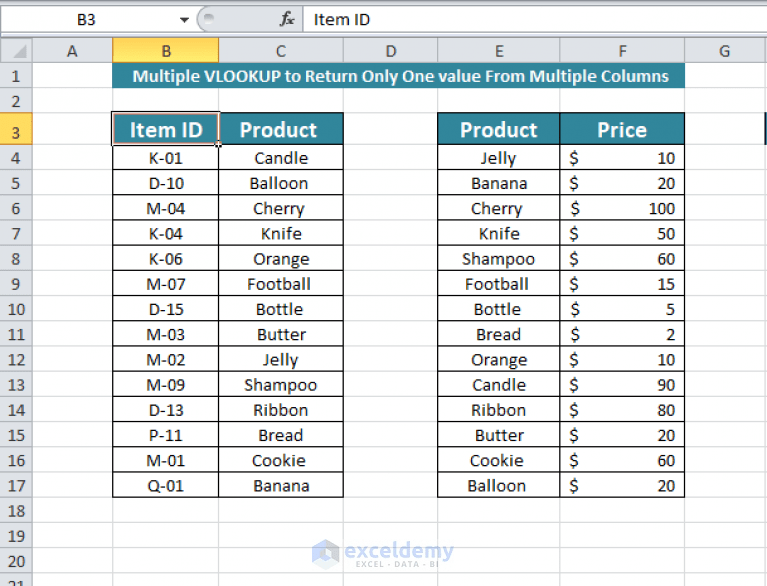This screenshot has height=586, width=767.
Task: Select cell M-07
Action: pos(165,284)
